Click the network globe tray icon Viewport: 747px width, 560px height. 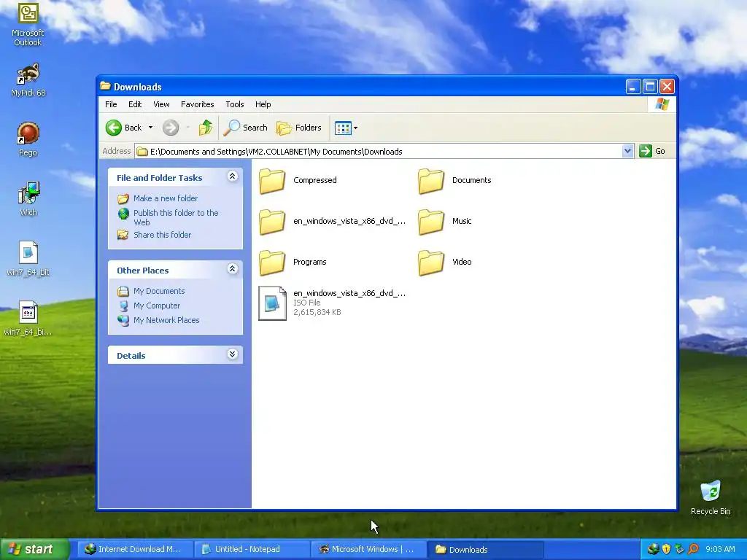click(653, 549)
